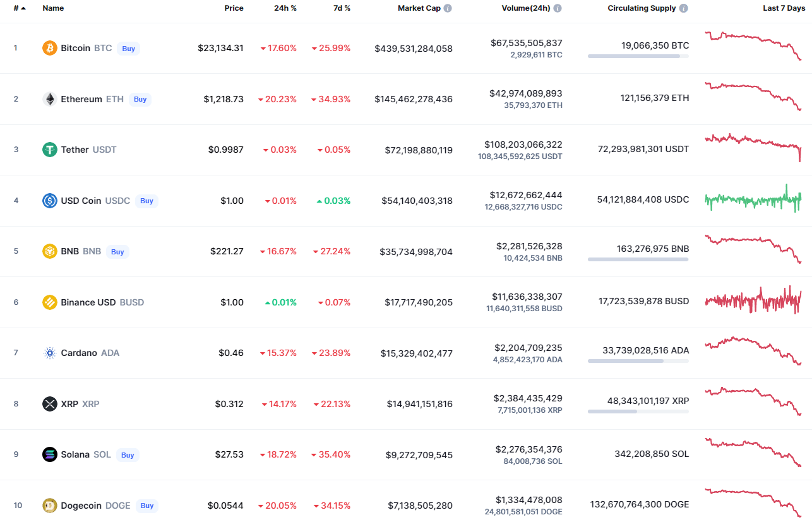812x527 pixels.
Task: Click the USD Coin logo icon
Action: click(49, 201)
